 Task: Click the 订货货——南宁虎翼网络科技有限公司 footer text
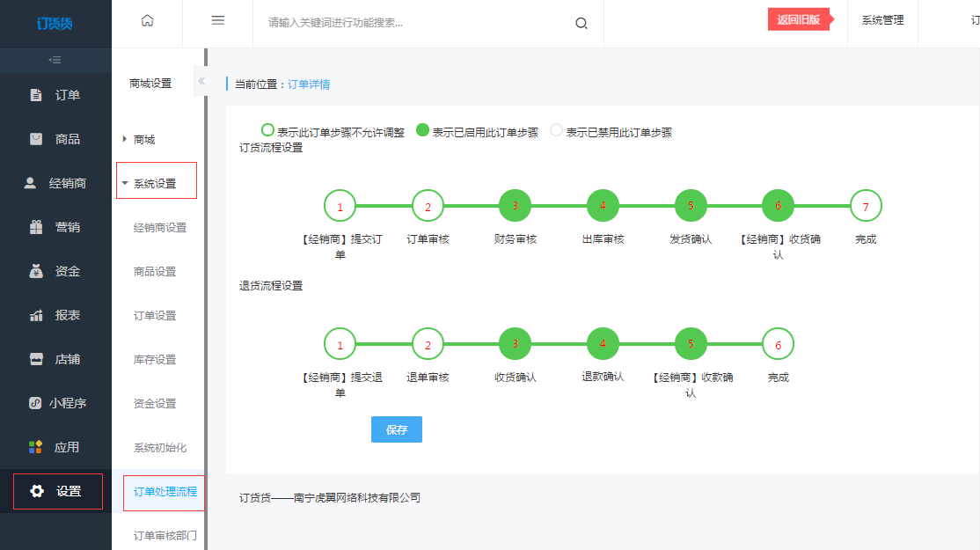(330, 498)
